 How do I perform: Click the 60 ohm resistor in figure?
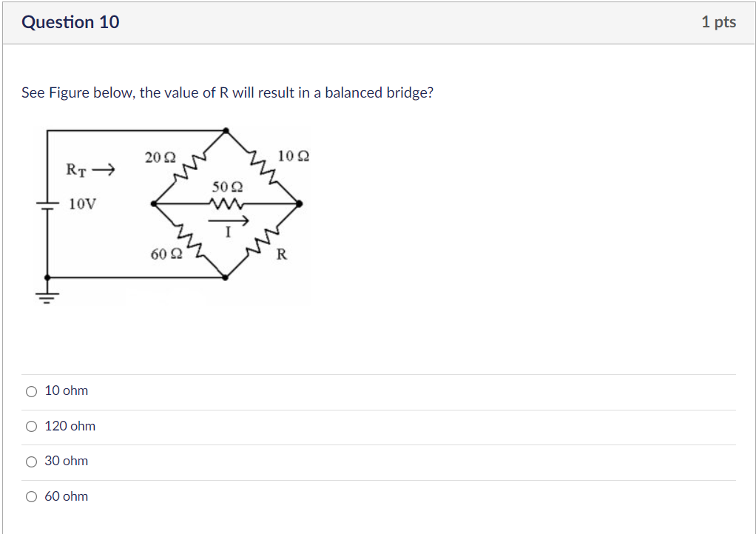click(x=189, y=239)
